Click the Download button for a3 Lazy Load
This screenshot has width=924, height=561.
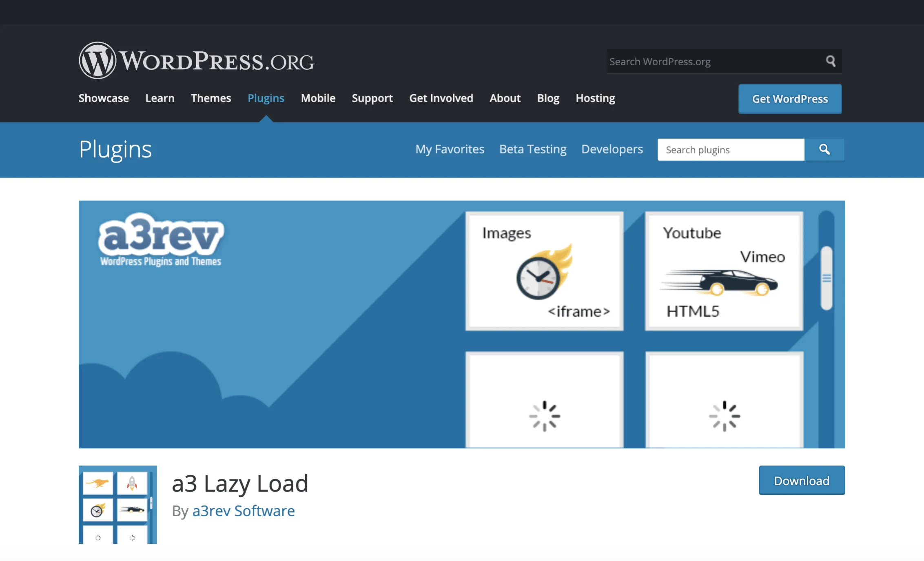coord(801,480)
